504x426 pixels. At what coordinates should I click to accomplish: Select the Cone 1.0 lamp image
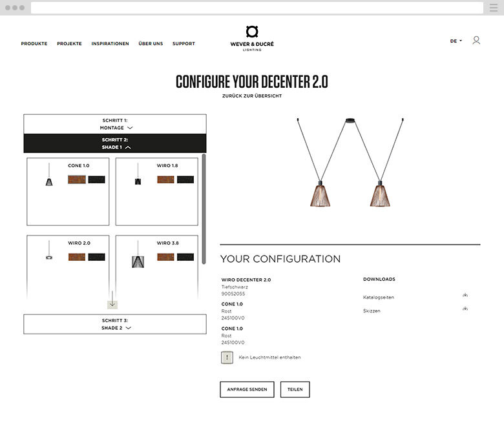49,175
